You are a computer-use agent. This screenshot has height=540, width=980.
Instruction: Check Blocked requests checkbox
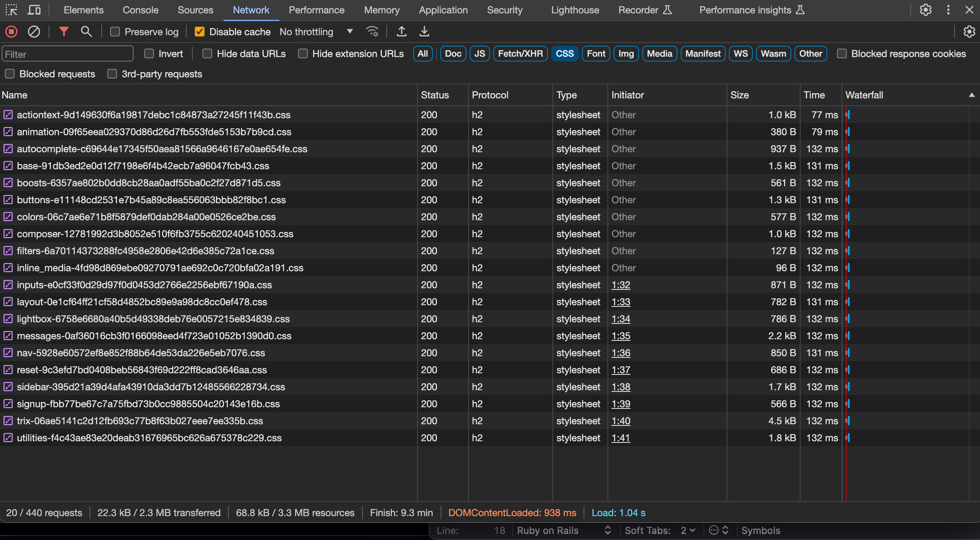pos(10,74)
